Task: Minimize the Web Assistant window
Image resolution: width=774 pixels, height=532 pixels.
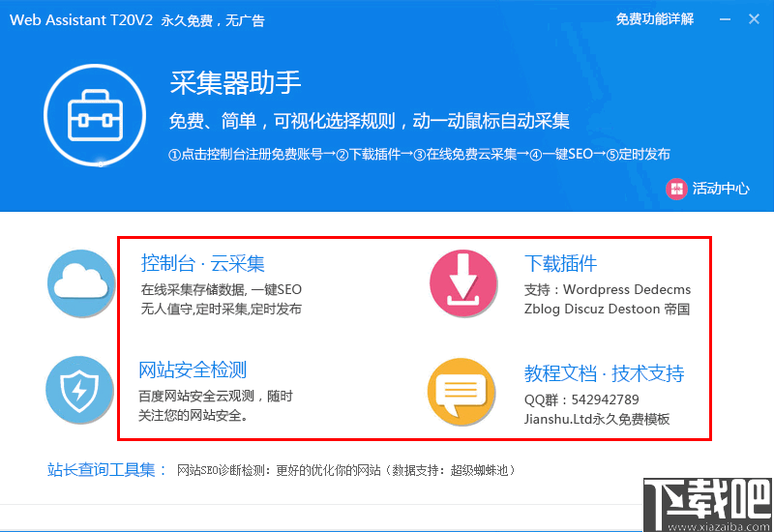Action: [725, 19]
